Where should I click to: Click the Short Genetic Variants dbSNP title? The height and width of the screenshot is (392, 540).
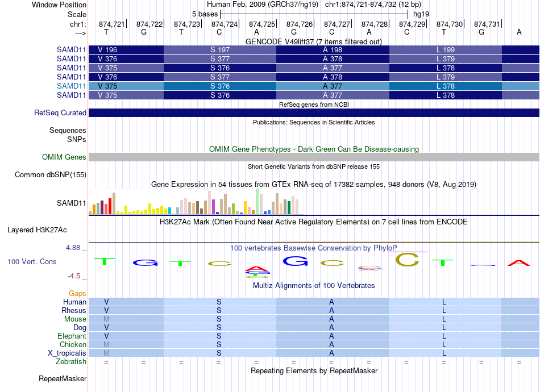tap(314, 166)
